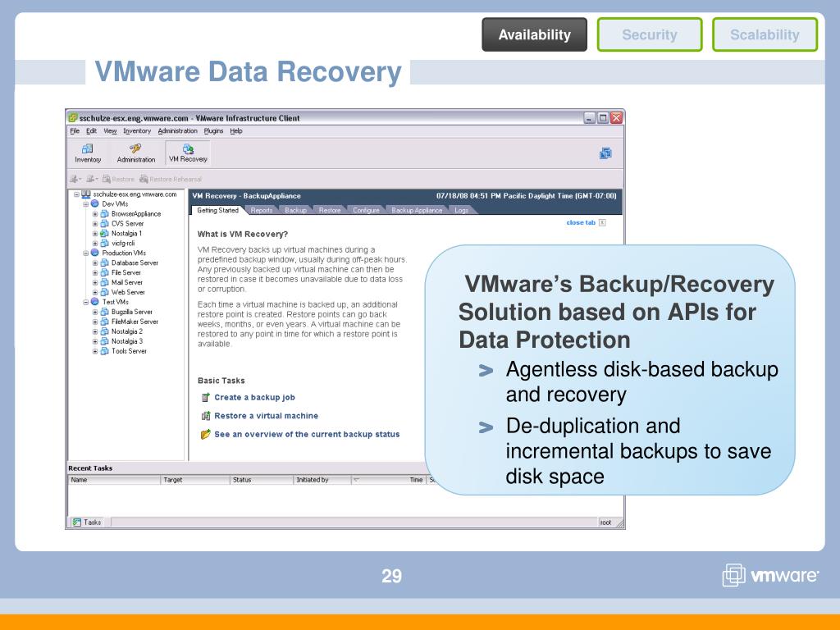Click the Restore a virtual machine link
840x630 pixels.
pos(267,416)
